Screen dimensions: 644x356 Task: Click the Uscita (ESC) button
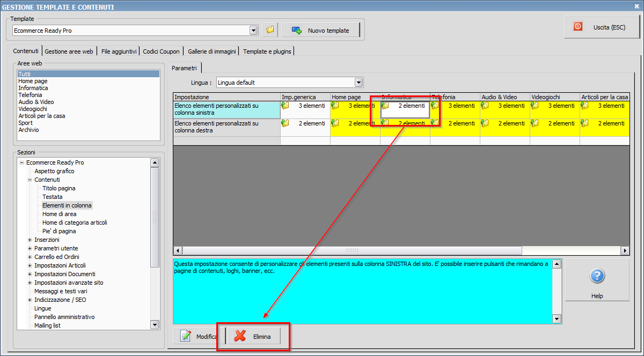pos(602,26)
